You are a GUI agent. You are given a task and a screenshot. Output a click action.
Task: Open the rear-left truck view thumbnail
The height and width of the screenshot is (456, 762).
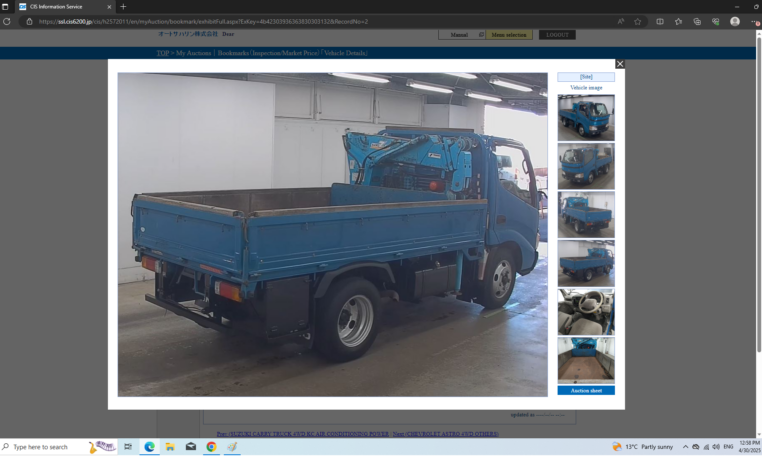pyautogui.click(x=586, y=215)
